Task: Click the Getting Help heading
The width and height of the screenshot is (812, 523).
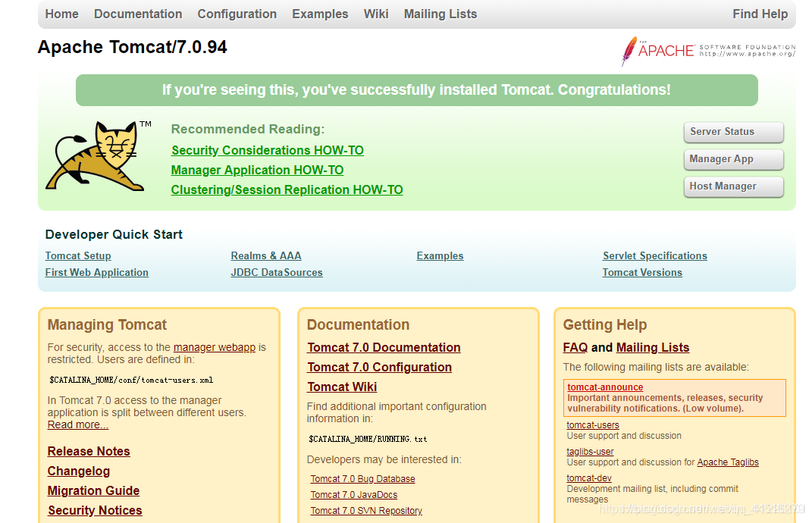Action: coord(605,324)
